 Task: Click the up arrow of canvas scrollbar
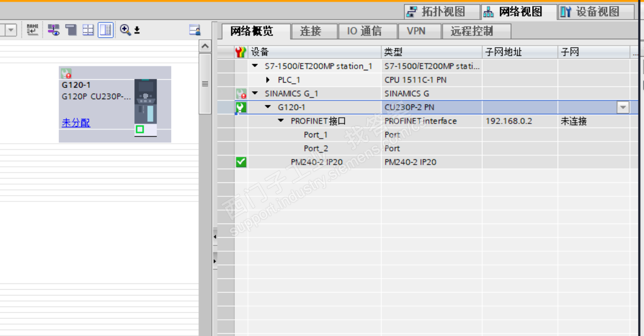(x=205, y=46)
